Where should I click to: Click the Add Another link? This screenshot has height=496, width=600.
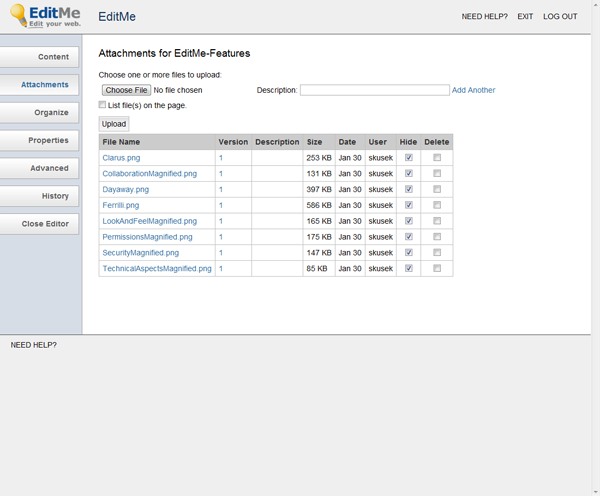coord(473,90)
